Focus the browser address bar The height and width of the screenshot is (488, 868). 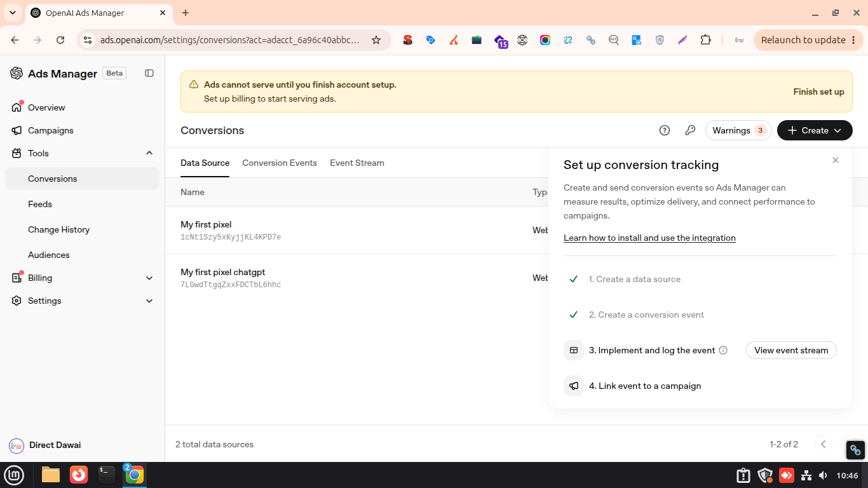click(x=230, y=40)
